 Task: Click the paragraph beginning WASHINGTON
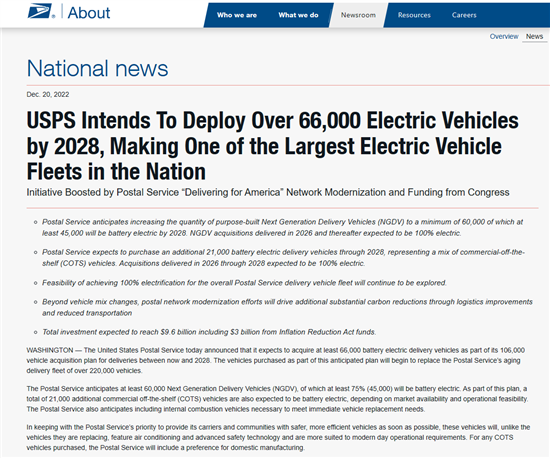[276, 360]
